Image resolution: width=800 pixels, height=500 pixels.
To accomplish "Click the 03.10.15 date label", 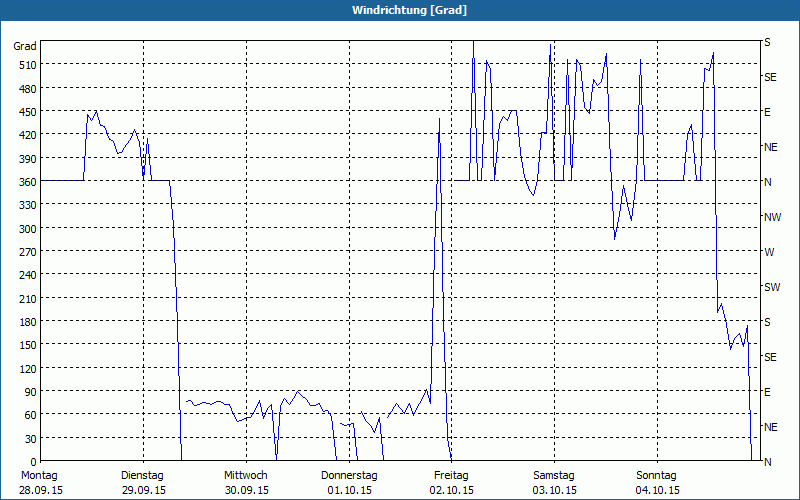I will click(x=555, y=490).
